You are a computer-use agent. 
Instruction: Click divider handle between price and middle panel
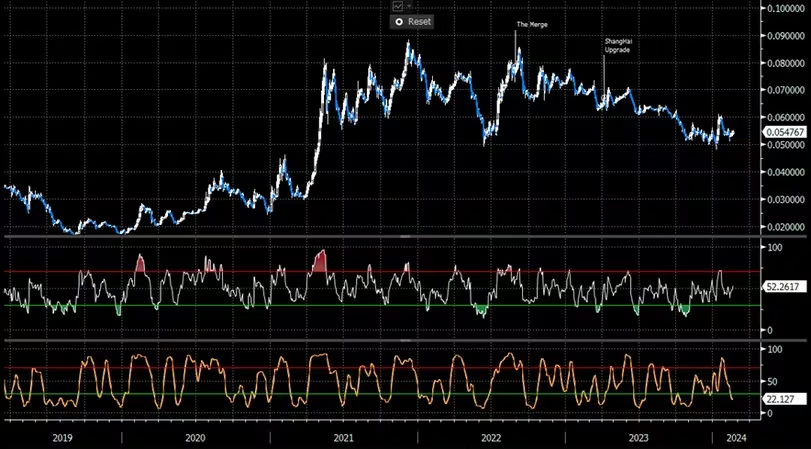(x=405, y=236)
